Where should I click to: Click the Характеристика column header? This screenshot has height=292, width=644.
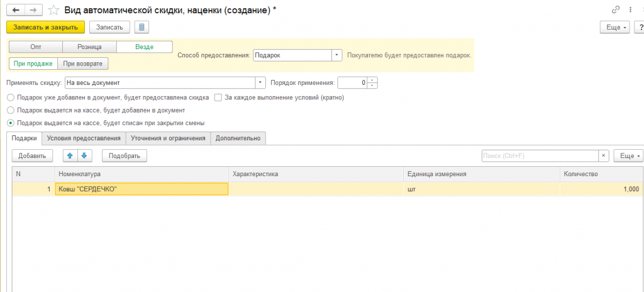pyautogui.click(x=316, y=174)
